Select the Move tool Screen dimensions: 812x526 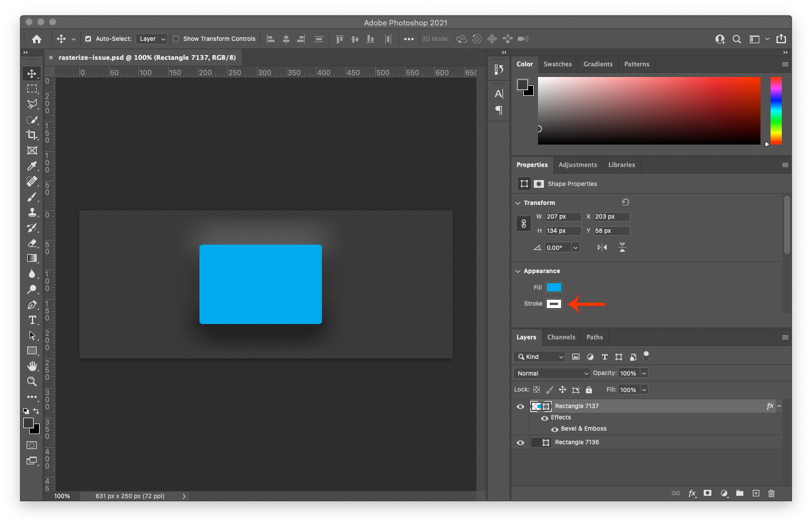32,73
